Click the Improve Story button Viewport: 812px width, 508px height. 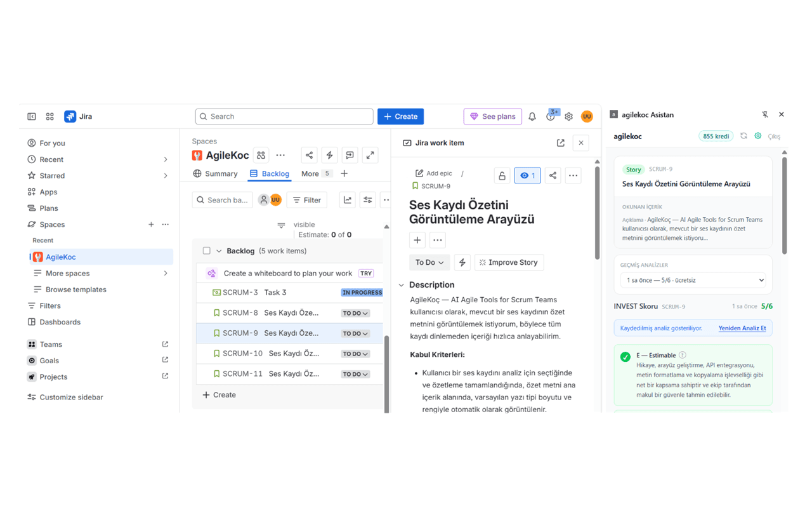pos(509,262)
